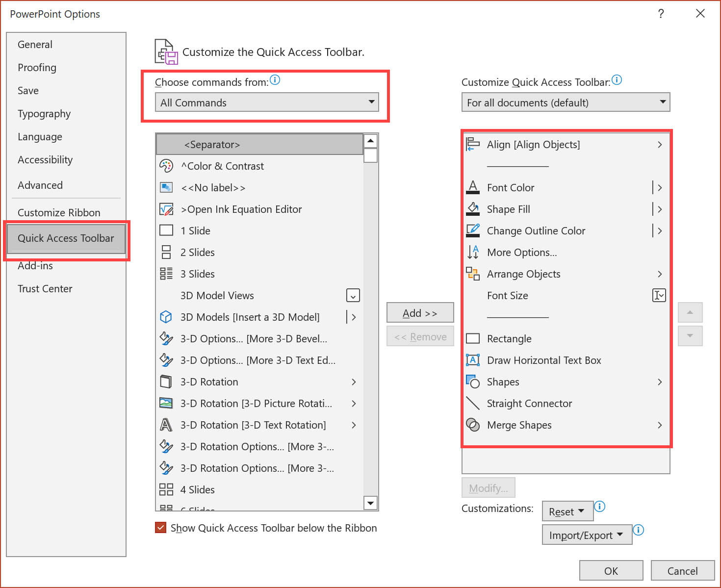
Task: Click the Open Ink Equation Editor icon
Action: (x=166, y=209)
